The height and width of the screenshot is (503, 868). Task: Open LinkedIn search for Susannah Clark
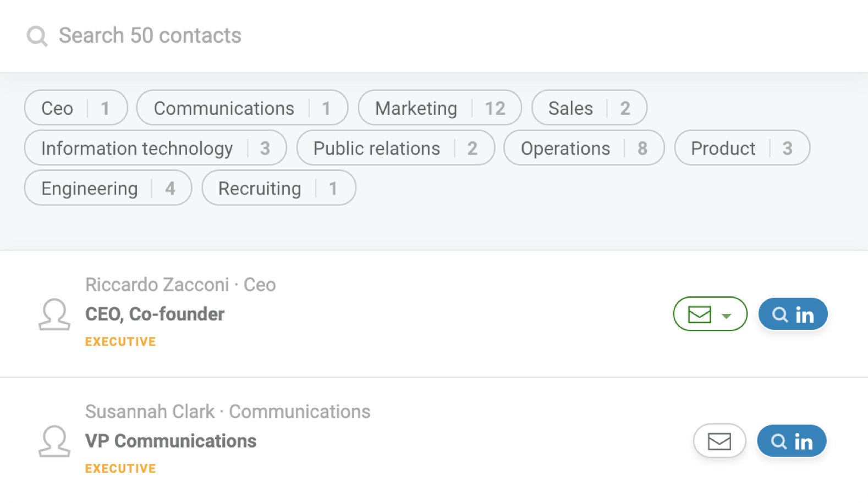pos(792,441)
